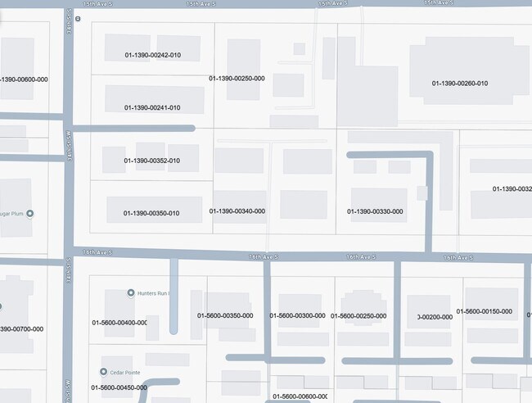Click the parcel label ending in 00700-000
Viewport: 532px width, 403px height.
click(x=22, y=328)
